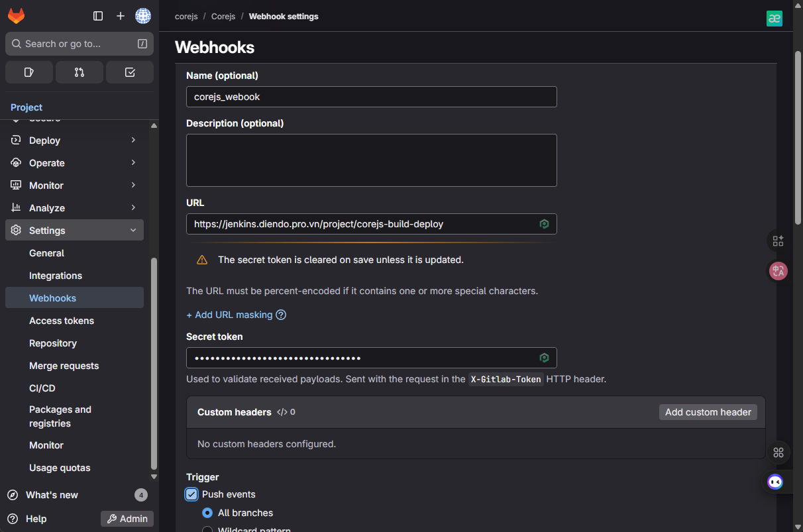
Task: Click the Add custom header button
Action: pyautogui.click(x=708, y=412)
